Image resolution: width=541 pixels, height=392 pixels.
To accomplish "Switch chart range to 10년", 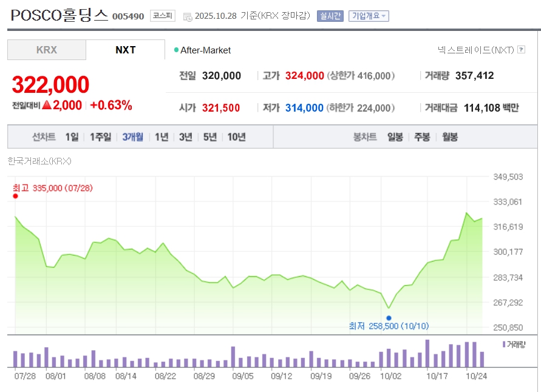I will 236,137.
